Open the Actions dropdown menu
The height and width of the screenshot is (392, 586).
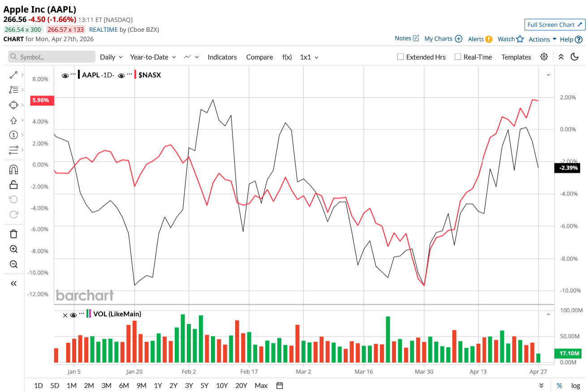(543, 39)
